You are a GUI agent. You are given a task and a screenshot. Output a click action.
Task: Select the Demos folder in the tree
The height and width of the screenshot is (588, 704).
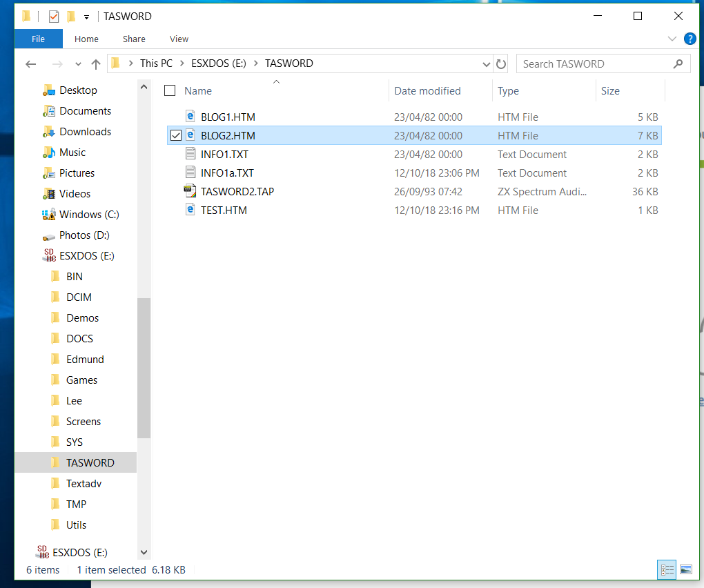point(83,317)
